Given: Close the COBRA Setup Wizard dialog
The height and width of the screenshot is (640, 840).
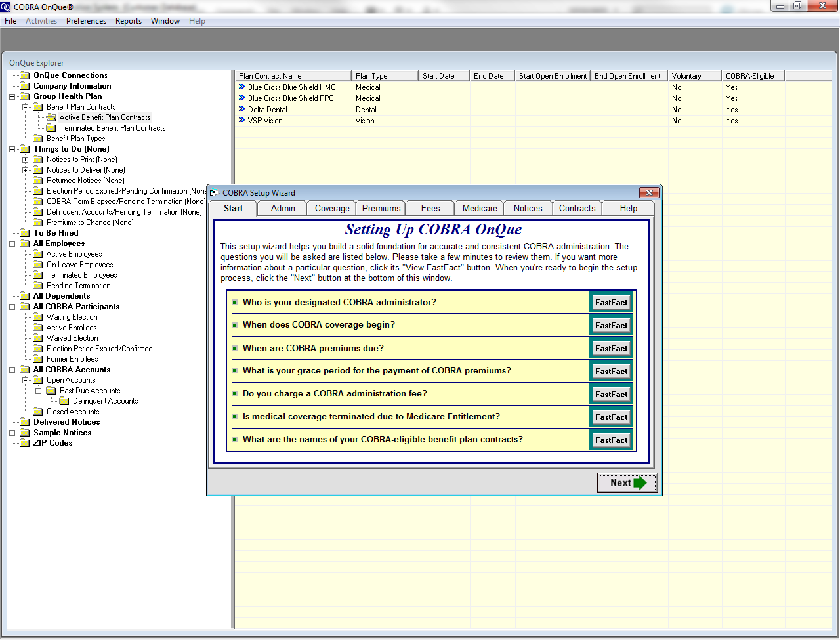Looking at the screenshot, I should tap(648, 192).
